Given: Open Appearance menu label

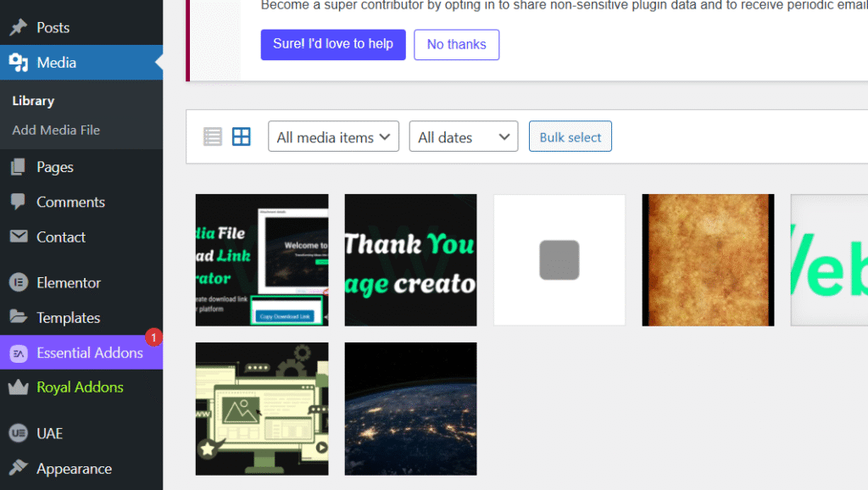Looking at the screenshot, I should pos(75,469).
